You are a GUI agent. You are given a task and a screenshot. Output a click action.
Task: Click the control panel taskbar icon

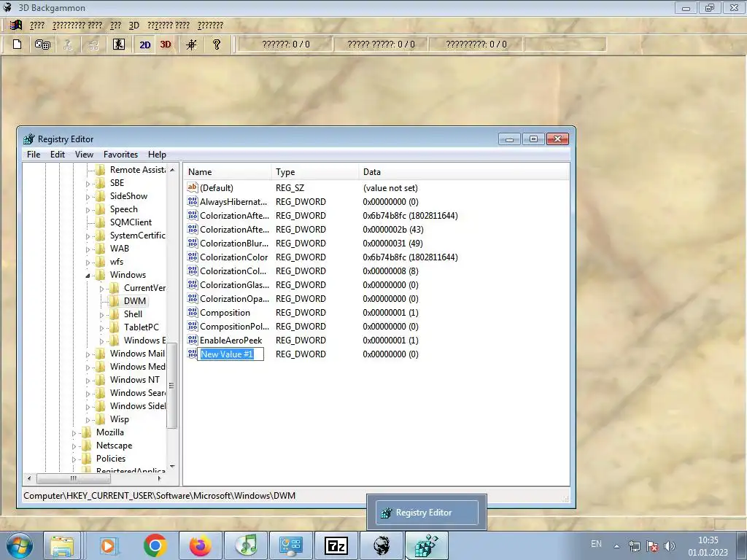(291, 545)
